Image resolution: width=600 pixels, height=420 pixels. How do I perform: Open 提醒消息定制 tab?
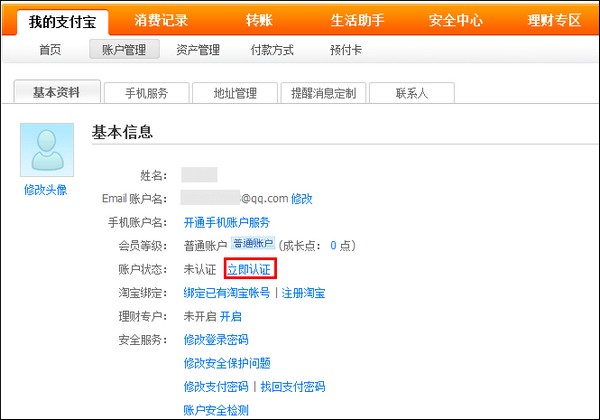click(x=323, y=93)
